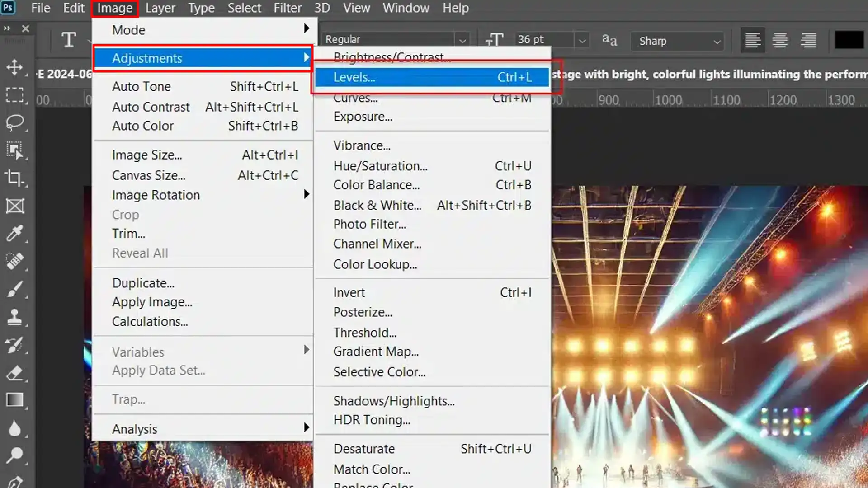Open the Image menu
The width and height of the screenshot is (868, 488).
(115, 8)
